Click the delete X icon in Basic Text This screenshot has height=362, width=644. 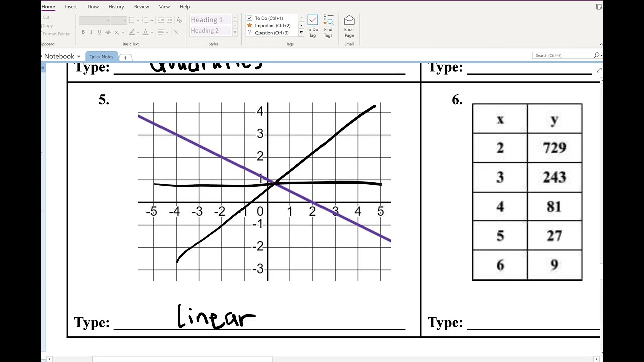(176, 32)
